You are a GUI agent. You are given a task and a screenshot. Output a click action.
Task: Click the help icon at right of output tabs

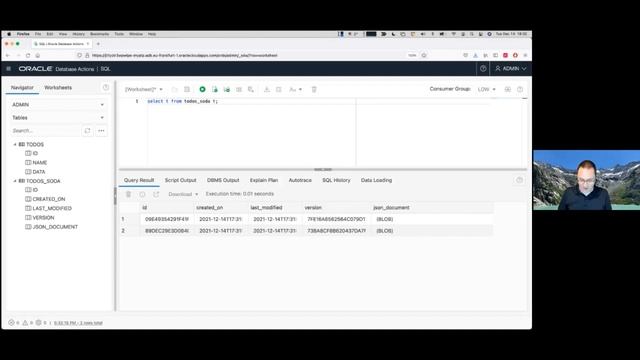click(x=520, y=180)
